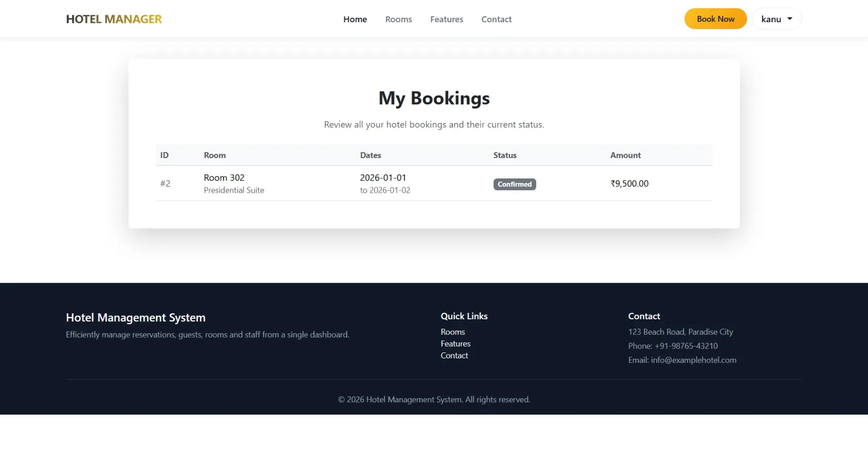Image resolution: width=868 pixels, height=470 pixels.
Task: Click the HOTEL MANAGER logo
Action: coord(114,19)
